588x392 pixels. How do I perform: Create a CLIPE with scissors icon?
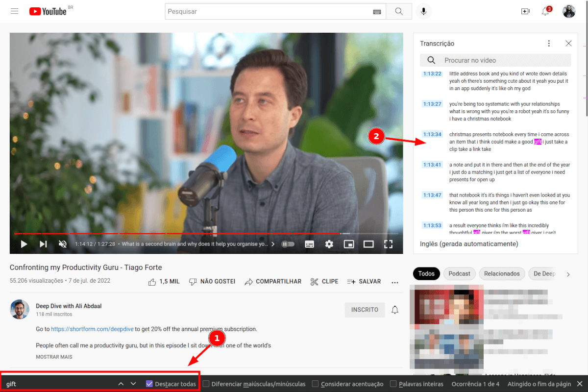point(324,282)
